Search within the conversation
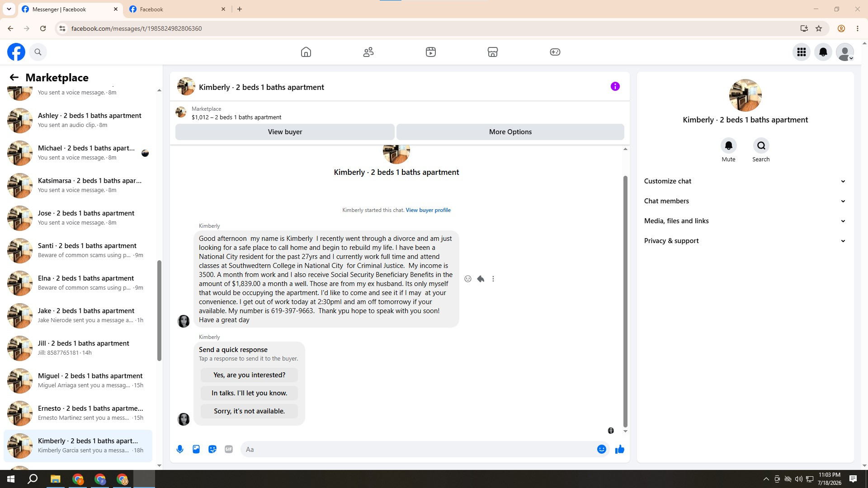The height and width of the screenshot is (488, 868). 761,145
